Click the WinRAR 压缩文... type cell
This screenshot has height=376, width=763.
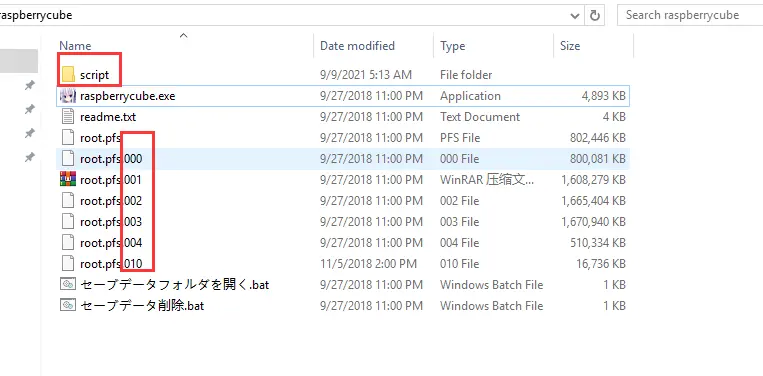(x=487, y=180)
